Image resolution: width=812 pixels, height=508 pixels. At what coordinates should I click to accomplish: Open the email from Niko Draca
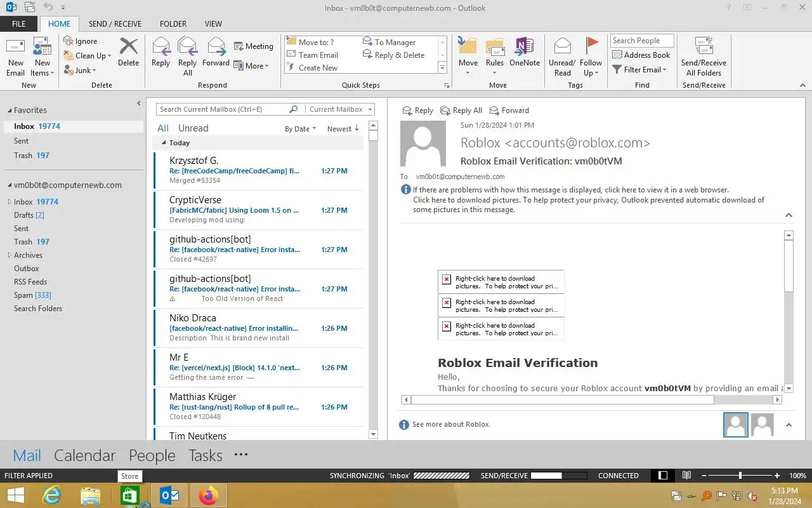pyautogui.click(x=258, y=328)
